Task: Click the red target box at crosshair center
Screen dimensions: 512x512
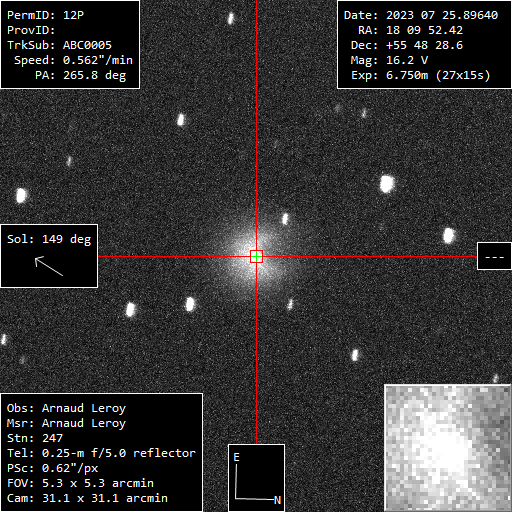Action: pos(256,256)
